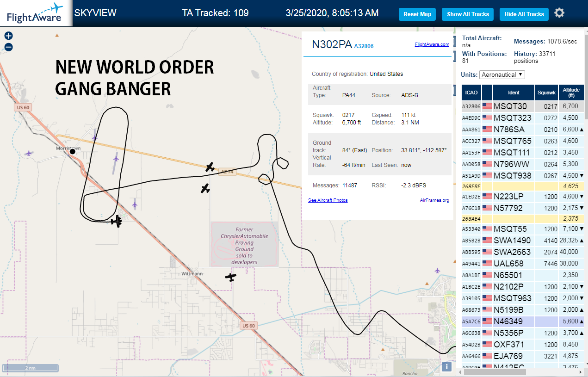Click the Reset Map button
Image resolution: width=588 pixels, height=377 pixels.
pos(417,14)
